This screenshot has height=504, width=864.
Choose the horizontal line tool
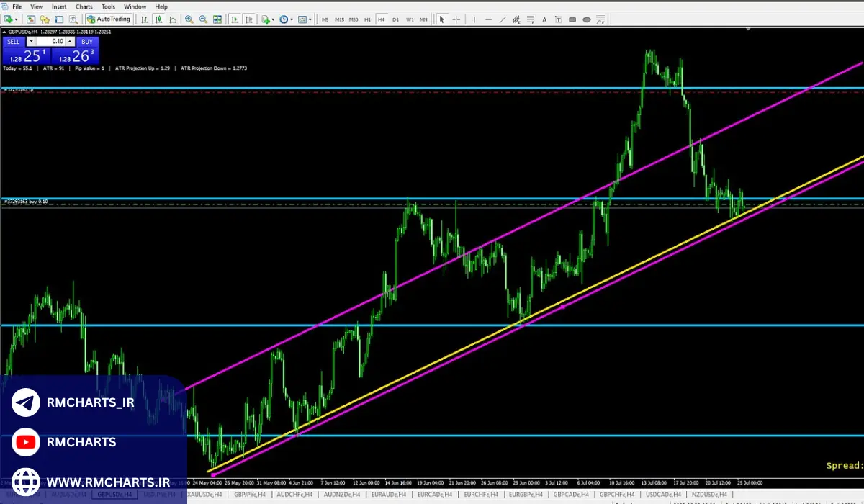coord(489,19)
